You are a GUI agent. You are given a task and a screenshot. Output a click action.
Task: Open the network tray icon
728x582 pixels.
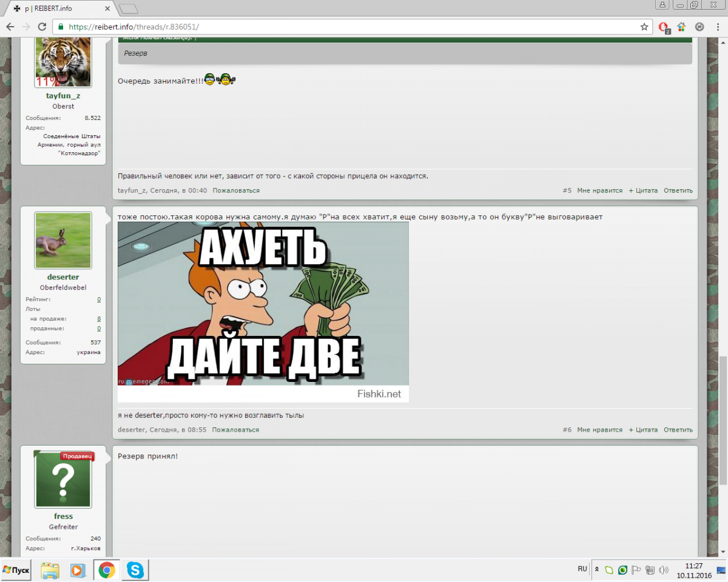pos(650,570)
